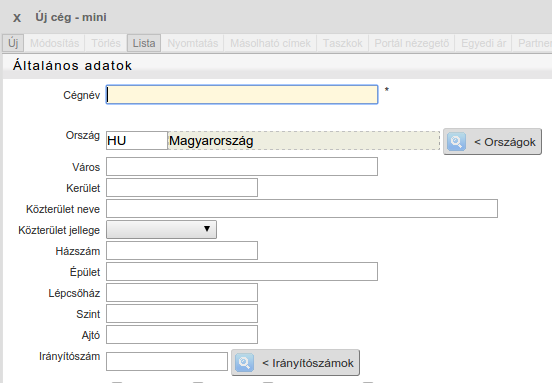The height and width of the screenshot is (383, 552).
Task: Click the HU country code field
Action: point(137,140)
